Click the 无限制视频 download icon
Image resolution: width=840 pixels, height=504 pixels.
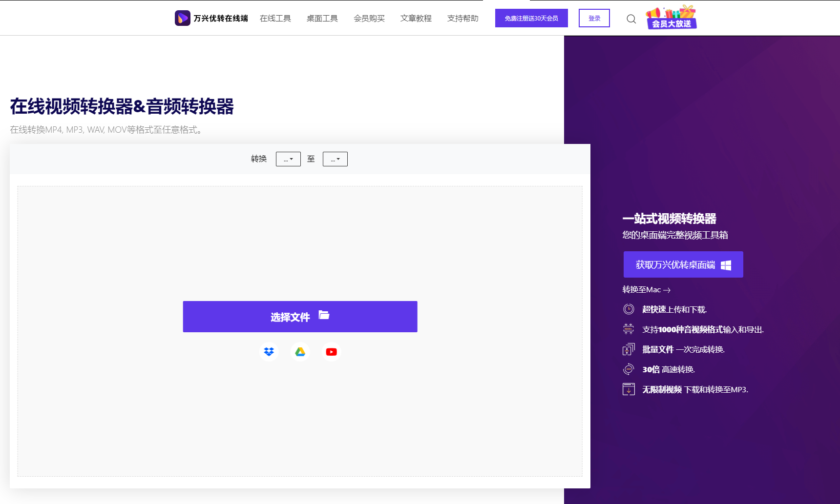click(629, 389)
